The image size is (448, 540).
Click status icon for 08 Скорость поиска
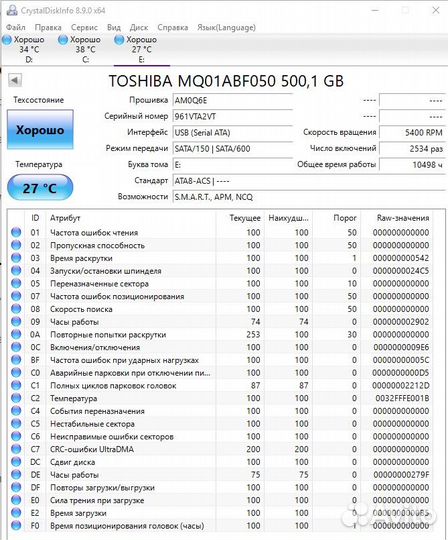tap(16, 309)
